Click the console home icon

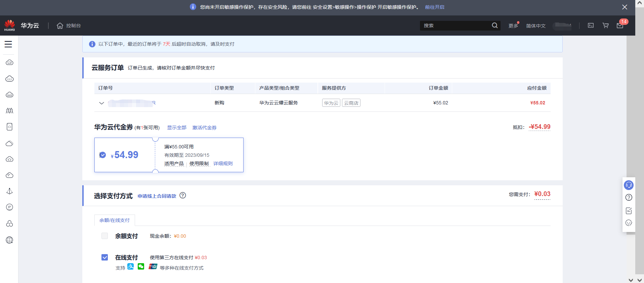click(60, 26)
